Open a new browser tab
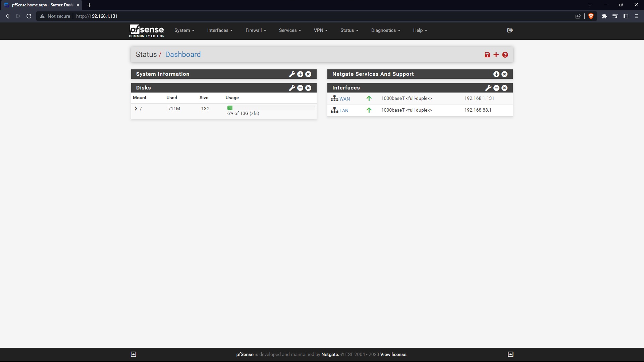 coord(89,5)
